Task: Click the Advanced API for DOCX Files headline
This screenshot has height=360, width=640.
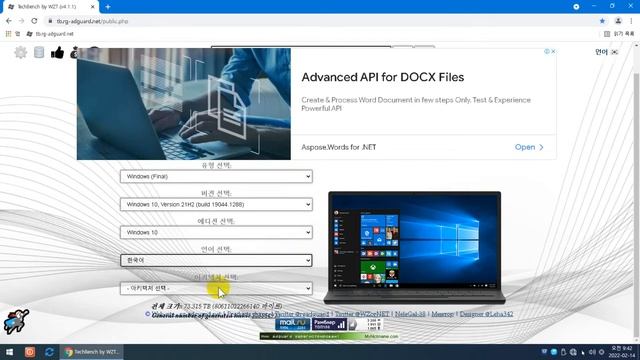Action: pos(382,77)
